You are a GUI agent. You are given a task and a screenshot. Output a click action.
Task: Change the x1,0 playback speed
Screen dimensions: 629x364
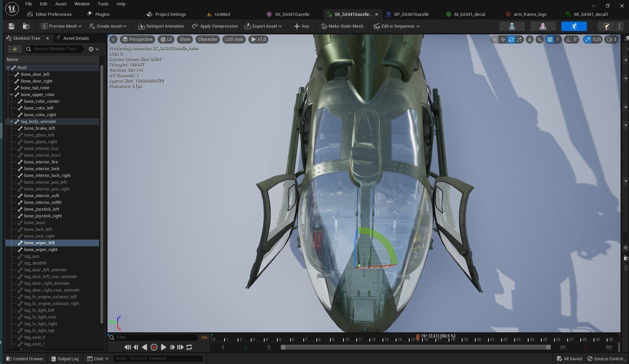(x=259, y=39)
